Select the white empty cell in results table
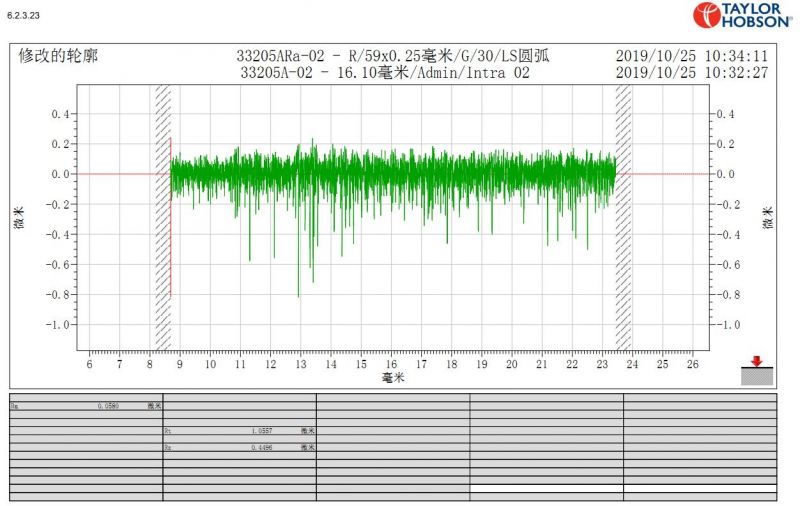 (x=546, y=487)
